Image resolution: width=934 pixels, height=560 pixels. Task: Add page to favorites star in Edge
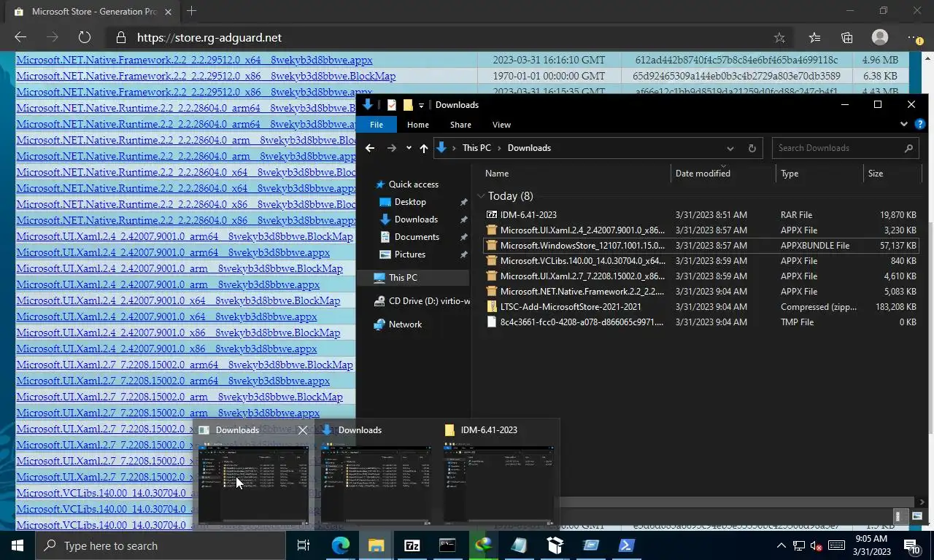click(779, 38)
